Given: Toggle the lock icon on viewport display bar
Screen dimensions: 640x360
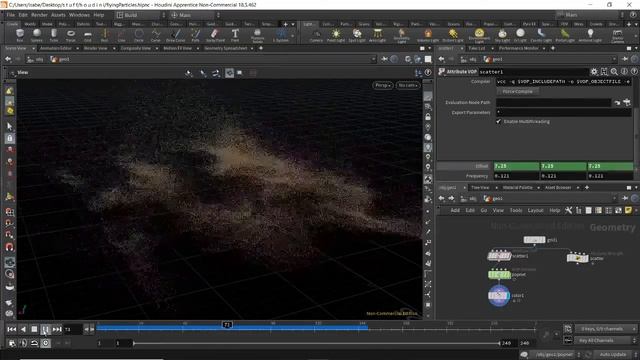Looking at the screenshot, I should [428, 117].
